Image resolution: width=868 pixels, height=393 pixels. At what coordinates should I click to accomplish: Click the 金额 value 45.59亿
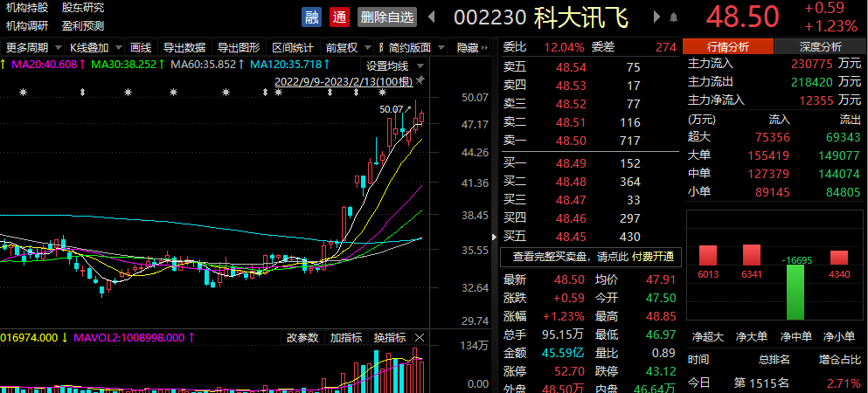click(x=564, y=353)
